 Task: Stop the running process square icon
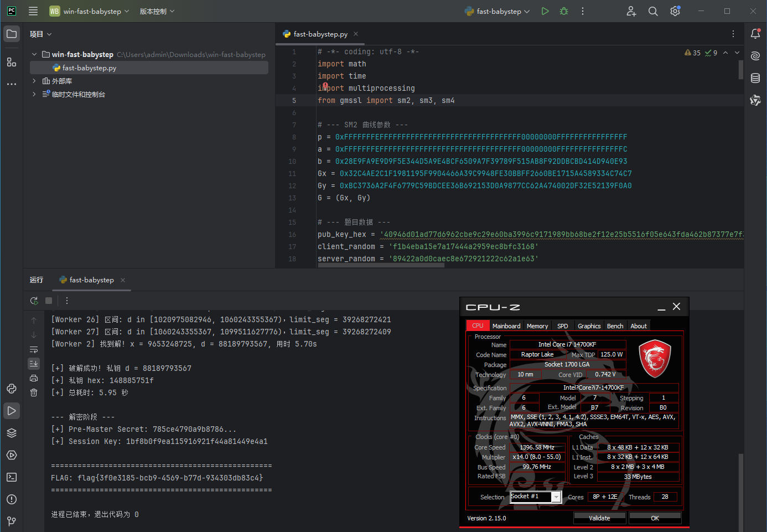[x=49, y=301]
